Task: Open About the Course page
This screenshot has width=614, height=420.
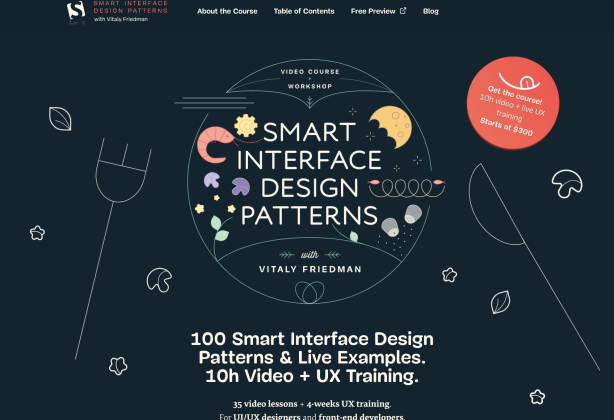Action: click(x=227, y=11)
